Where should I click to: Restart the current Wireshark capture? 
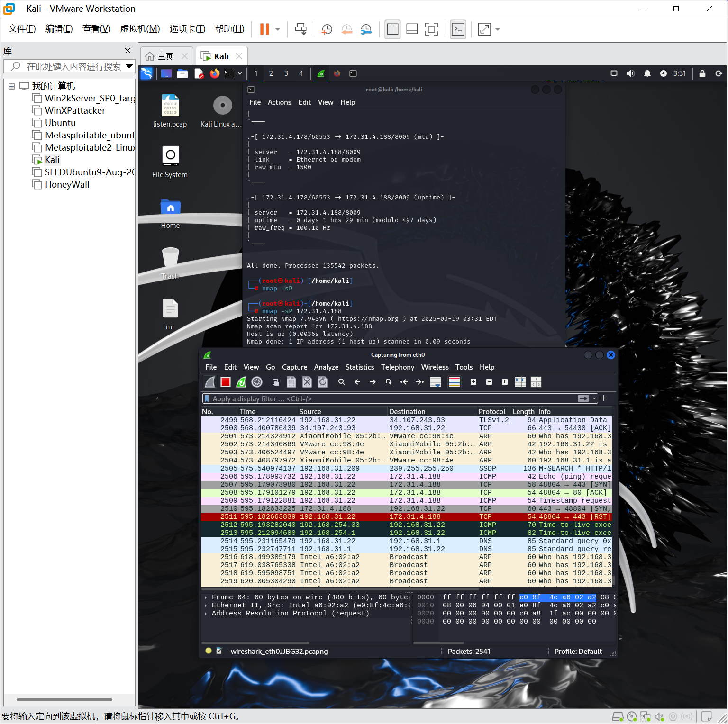coord(241,382)
